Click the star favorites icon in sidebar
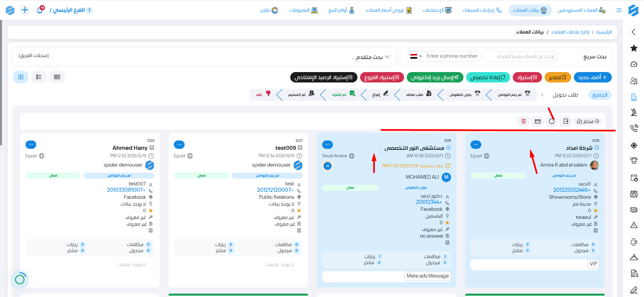Image resolution: width=644 pixels, height=297 pixels. (x=634, y=48)
